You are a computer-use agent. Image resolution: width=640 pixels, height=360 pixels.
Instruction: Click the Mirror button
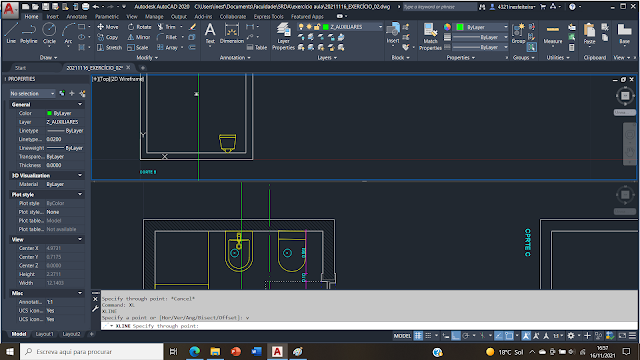[139, 37]
